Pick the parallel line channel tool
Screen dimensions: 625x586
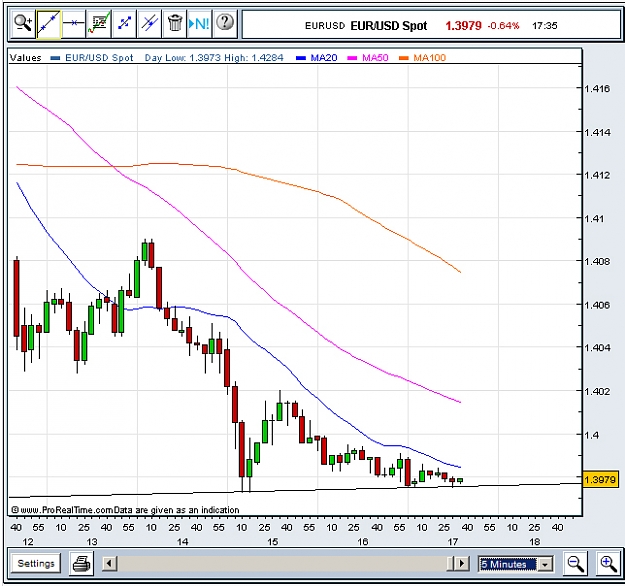[149, 24]
